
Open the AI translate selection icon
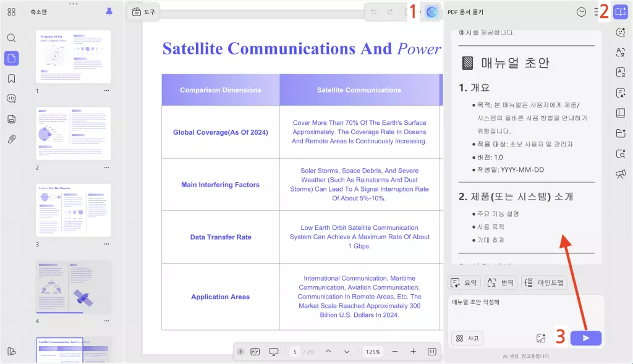621,53
